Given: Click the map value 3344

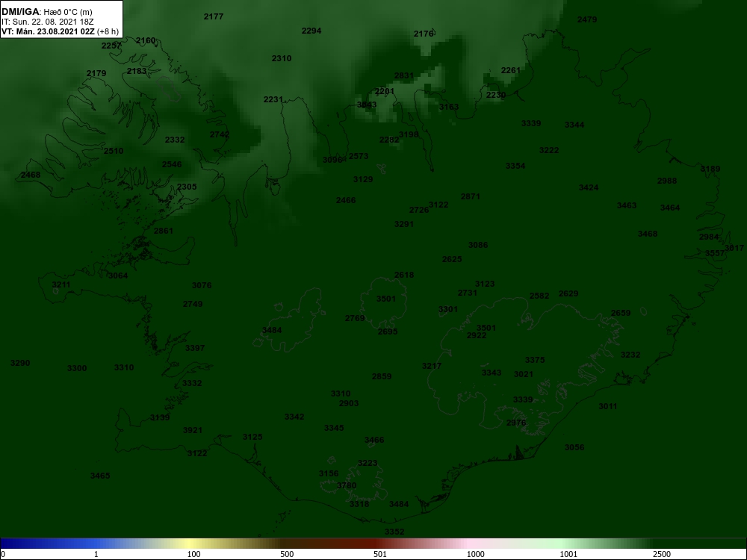Looking at the screenshot, I should click(574, 125).
